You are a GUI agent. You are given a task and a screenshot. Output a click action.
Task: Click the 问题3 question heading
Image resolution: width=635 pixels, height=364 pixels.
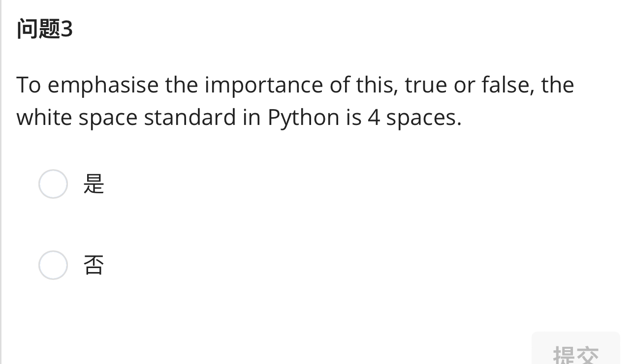(44, 29)
